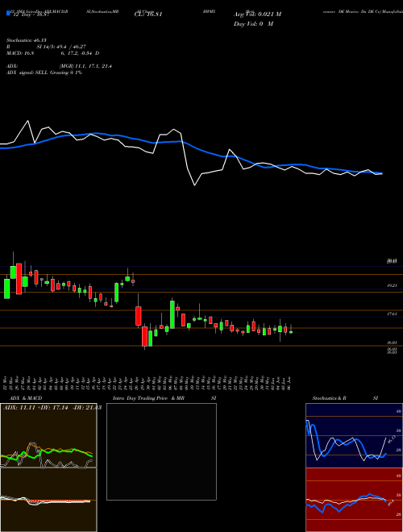
Task: Click the 'Avg Vol: 0.021 M' label
Action: click(x=257, y=15)
